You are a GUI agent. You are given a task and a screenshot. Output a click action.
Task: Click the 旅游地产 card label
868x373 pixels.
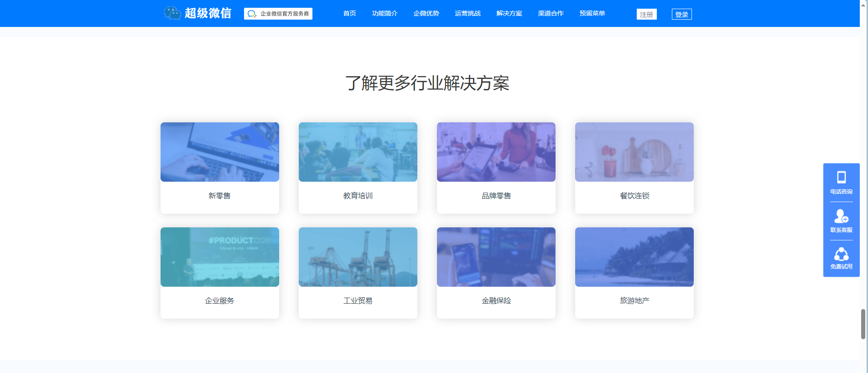634,301
